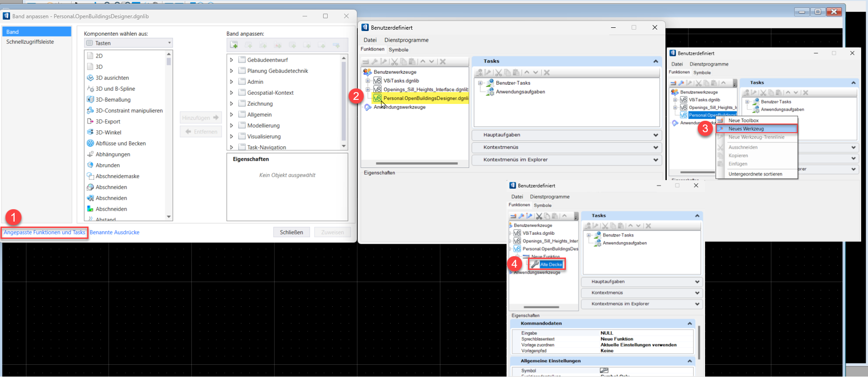Click the Sprechblasentext value Neue Funktion
The height and width of the screenshot is (377, 868).
coord(617,339)
